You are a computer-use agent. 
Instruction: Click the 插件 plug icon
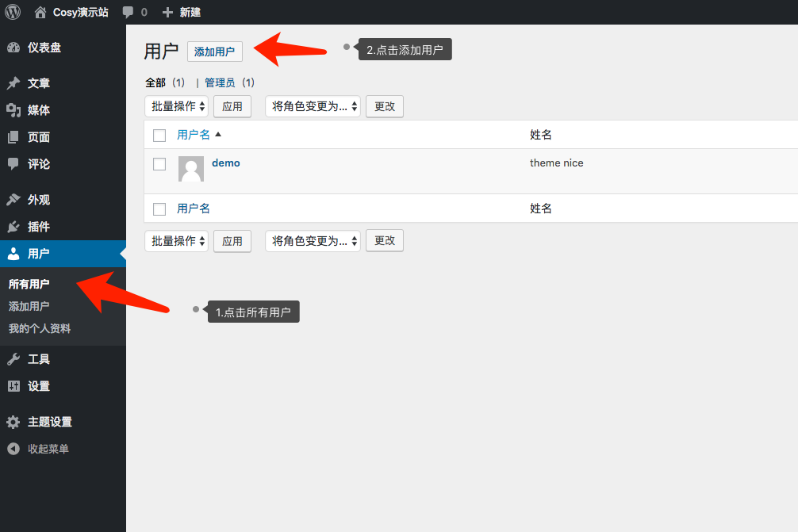click(x=13, y=227)
